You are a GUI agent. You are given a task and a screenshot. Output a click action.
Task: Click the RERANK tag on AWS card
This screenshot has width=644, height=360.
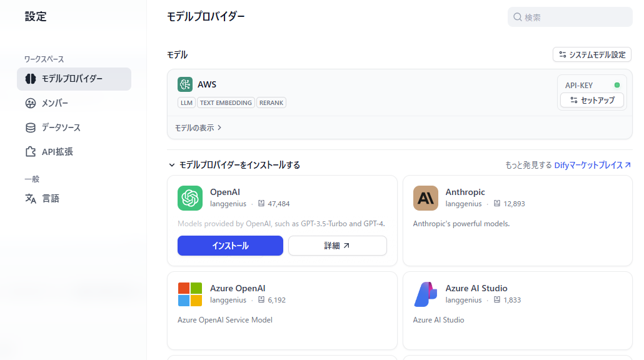click(x=271, y=102)
